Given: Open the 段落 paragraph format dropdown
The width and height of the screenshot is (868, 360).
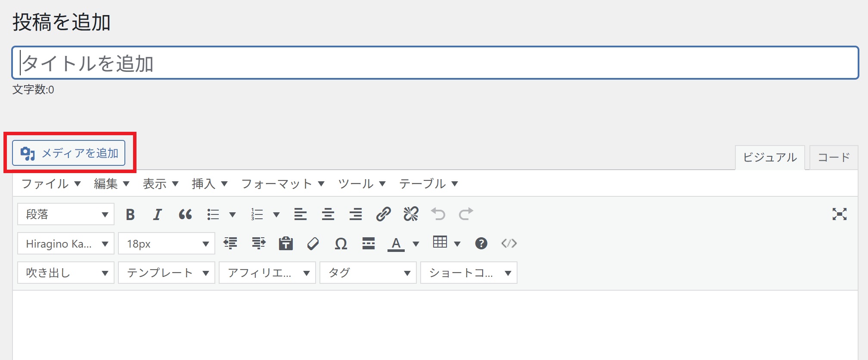Looking at the screenshot, I should 66,214.
